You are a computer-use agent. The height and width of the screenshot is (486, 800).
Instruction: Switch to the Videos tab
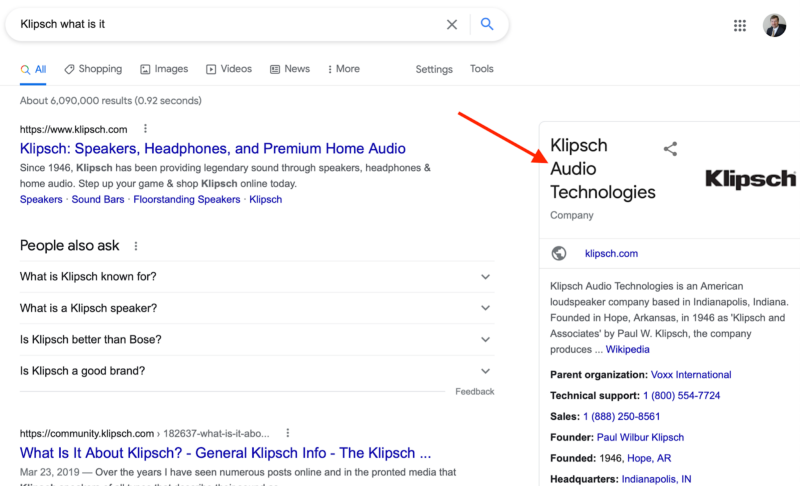(229, 69)
